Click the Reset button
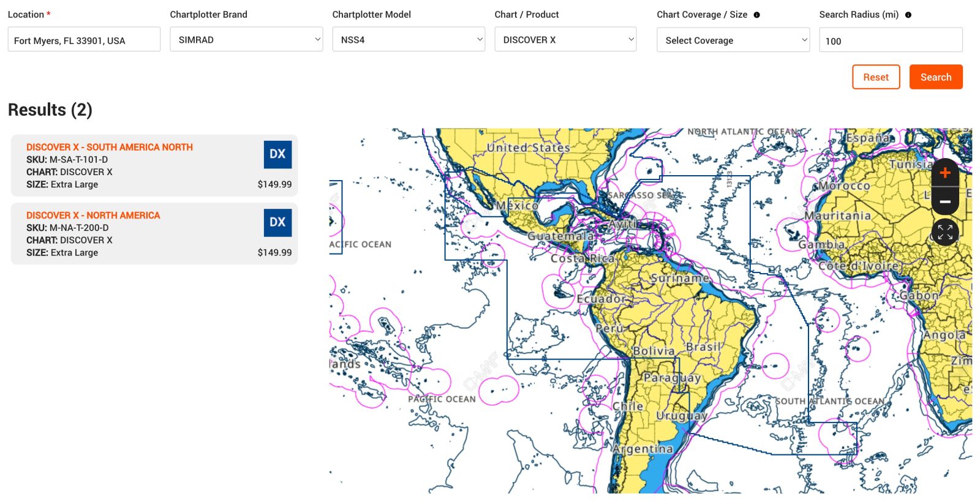980x504 pixels. coord(876,77)
